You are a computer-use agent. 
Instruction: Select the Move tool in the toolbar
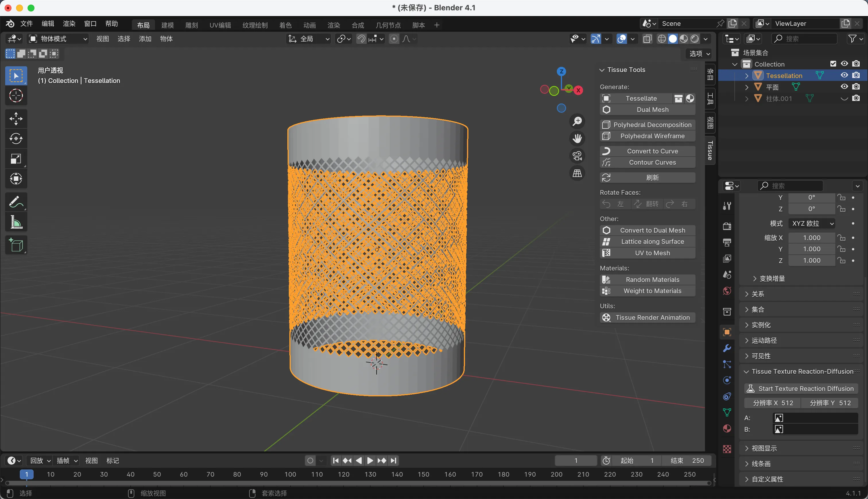point(16,118)
